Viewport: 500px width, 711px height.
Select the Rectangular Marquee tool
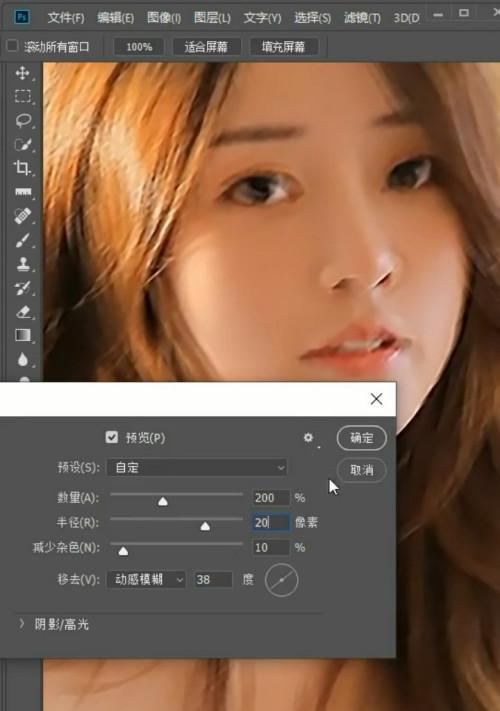[x=23, y=96]
